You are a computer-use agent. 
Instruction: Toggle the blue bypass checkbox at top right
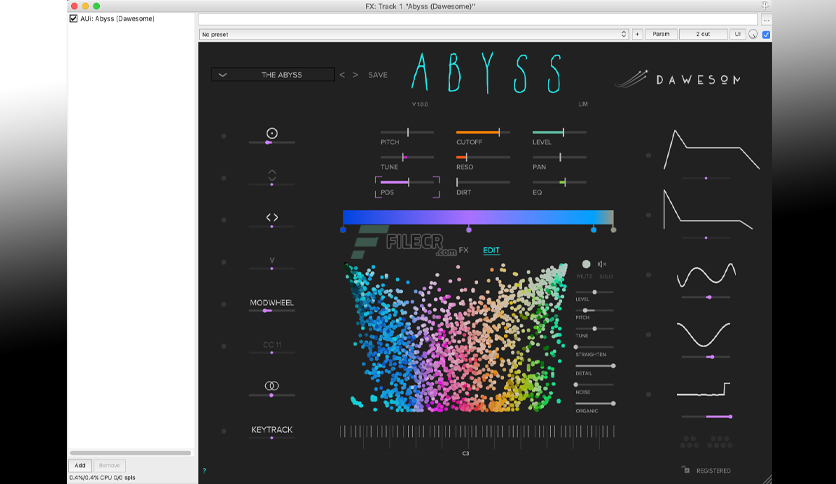click(766, 35)
